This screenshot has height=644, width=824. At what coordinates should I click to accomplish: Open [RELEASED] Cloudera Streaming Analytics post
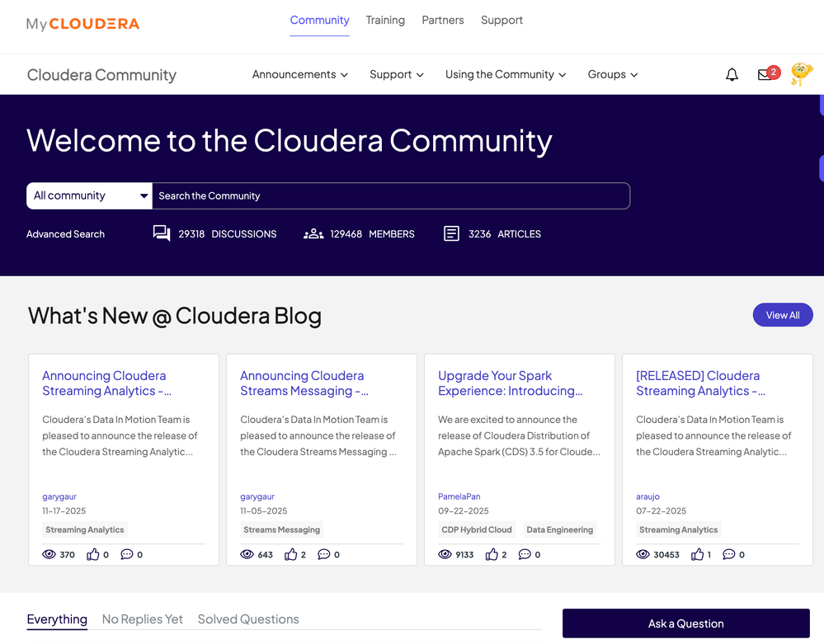(x=700, y=383)
